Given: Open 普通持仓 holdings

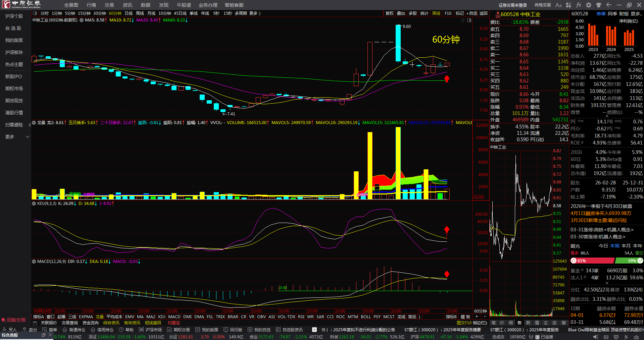Looking at the screenshot, I should pos(74,330).
